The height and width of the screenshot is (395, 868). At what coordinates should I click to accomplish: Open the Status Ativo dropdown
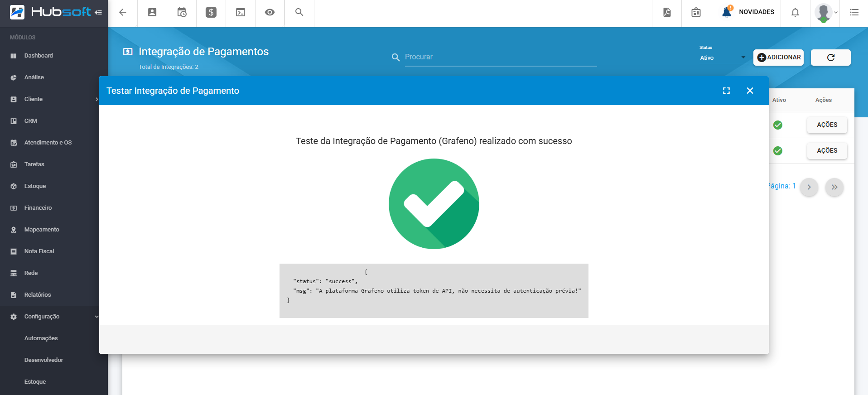[x=723, y=58]
